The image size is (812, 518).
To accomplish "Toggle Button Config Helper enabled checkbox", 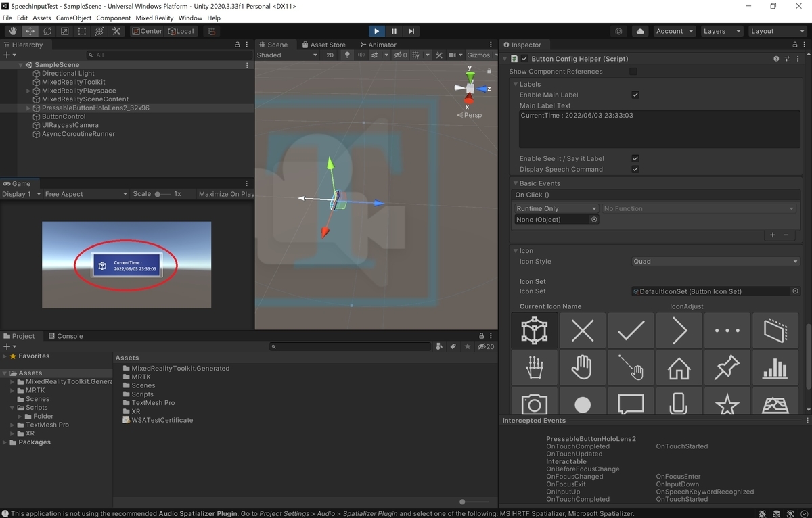I will (x=524, y=59).
